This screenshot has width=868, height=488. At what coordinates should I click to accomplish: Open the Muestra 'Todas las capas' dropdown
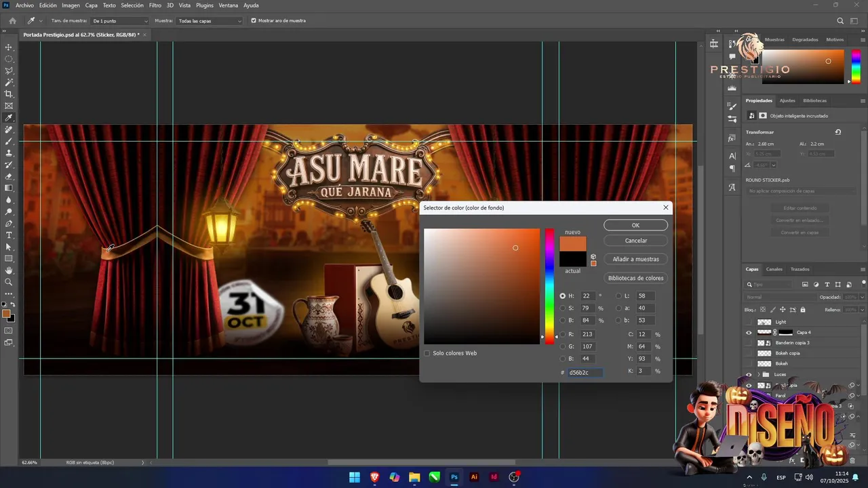(209, 21)
